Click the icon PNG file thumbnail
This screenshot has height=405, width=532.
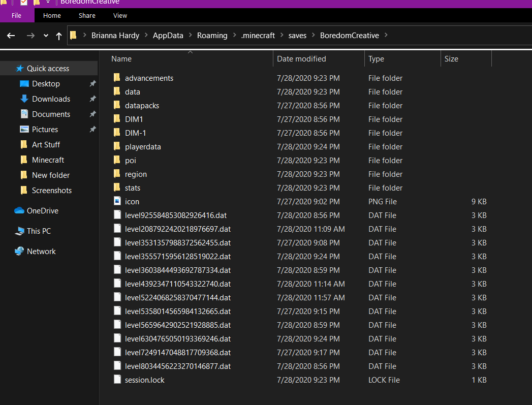[x=117, y=202]
